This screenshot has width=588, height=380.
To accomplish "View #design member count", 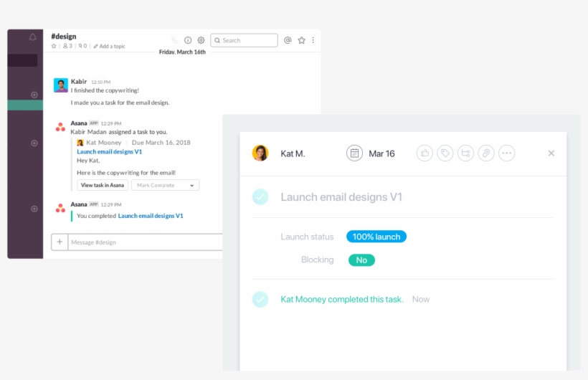I will tap(67, 46).
